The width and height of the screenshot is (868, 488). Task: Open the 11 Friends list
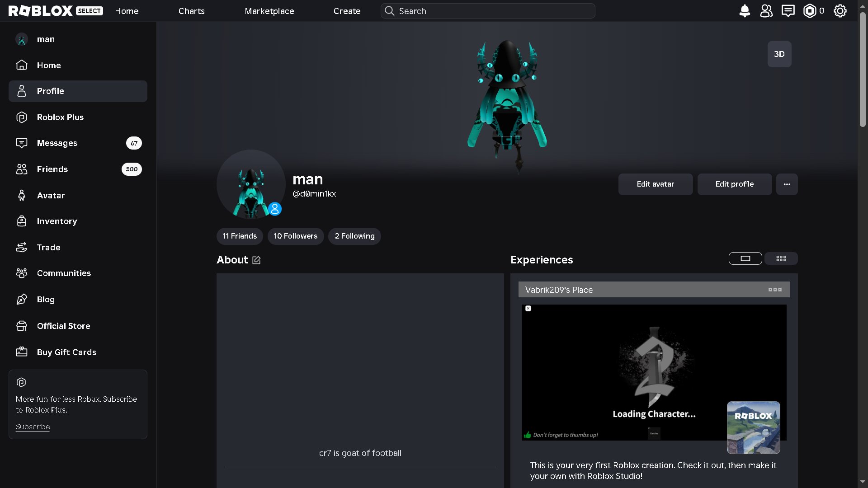[x=240, y=236]
